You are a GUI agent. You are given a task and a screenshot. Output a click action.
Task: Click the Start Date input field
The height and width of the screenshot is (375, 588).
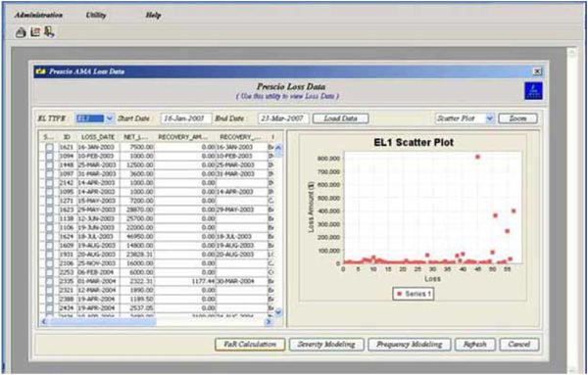186,118
